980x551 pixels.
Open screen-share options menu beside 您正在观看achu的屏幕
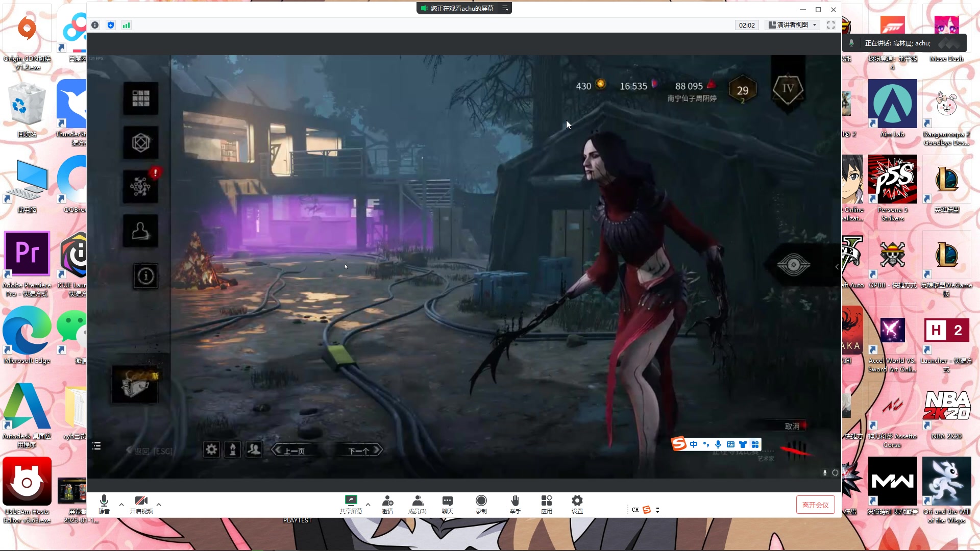[x=505, y=8]
